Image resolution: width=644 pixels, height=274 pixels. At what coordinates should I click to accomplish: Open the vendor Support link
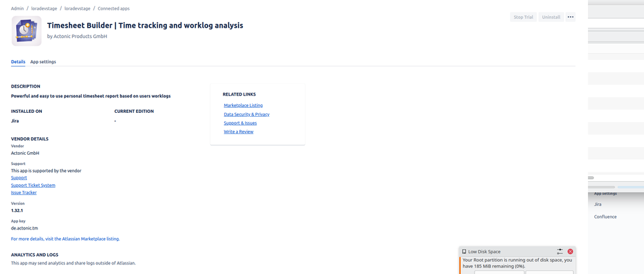pyautogui.click(x=19, y=177)
